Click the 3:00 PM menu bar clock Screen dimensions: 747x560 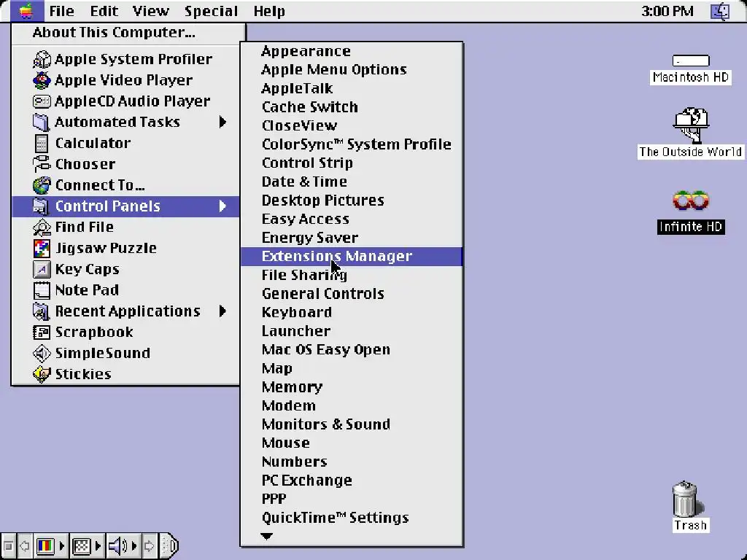pos(667,11)
